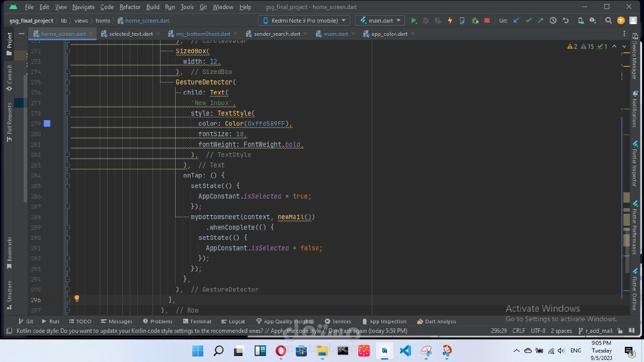This screenshot has height=362, width=644.
Task: Click the Git Update Project arrow
Action: 516,21
